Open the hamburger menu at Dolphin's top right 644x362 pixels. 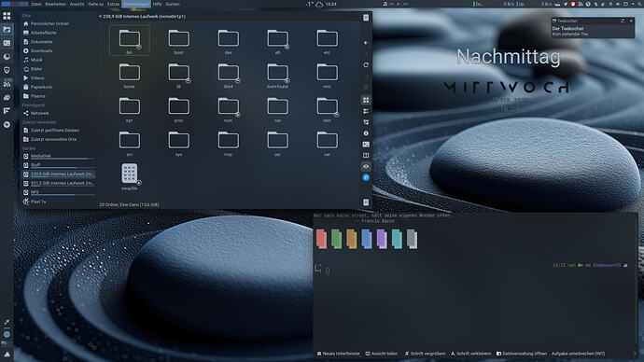[x=366, y=18]
